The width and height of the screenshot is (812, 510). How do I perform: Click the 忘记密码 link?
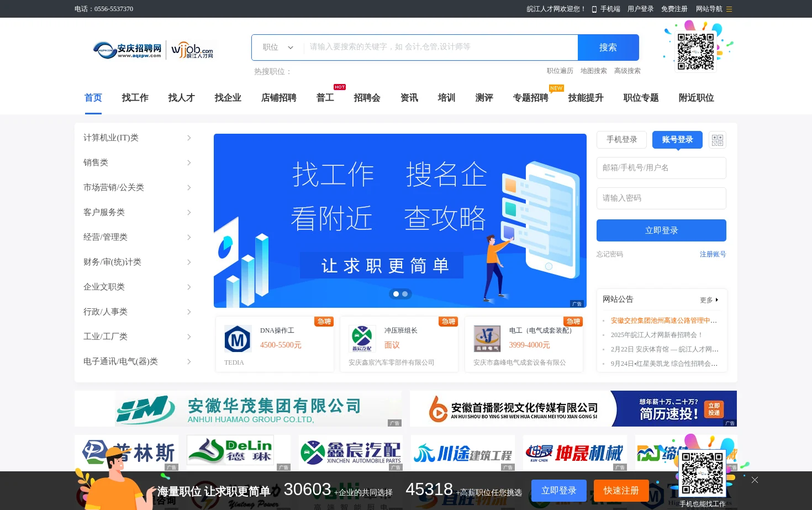[610, 254]
